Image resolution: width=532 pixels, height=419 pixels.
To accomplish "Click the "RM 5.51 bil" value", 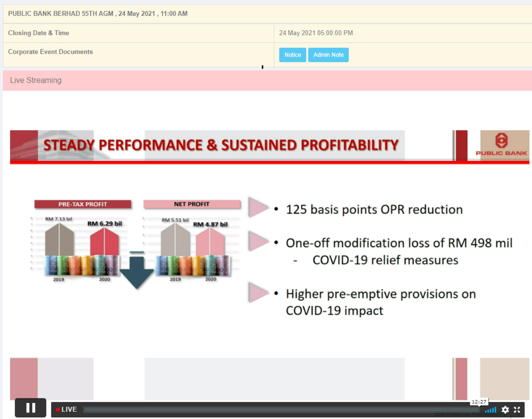I will click(x=175, y=220).
